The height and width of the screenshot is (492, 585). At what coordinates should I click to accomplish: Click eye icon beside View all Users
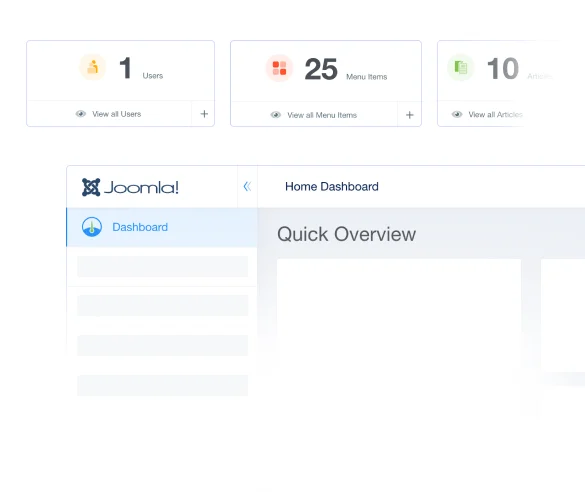pyautogui.click(x=81, y=114)
